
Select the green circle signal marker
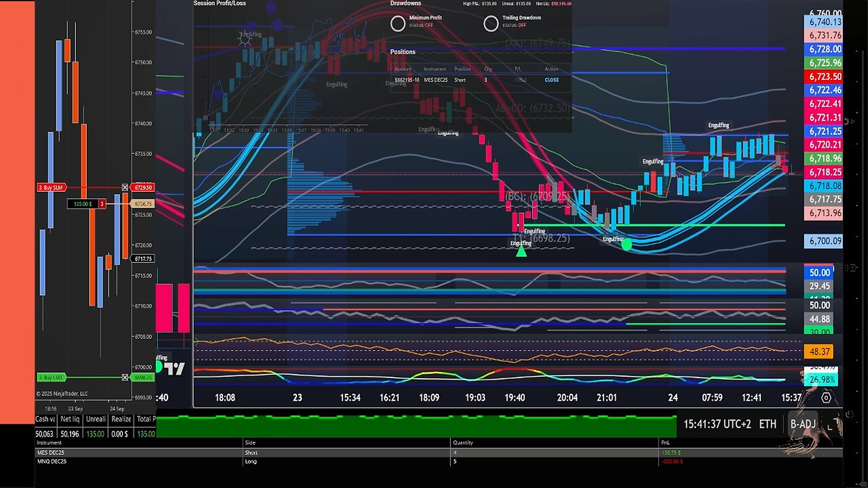click(x=627, y=244)
